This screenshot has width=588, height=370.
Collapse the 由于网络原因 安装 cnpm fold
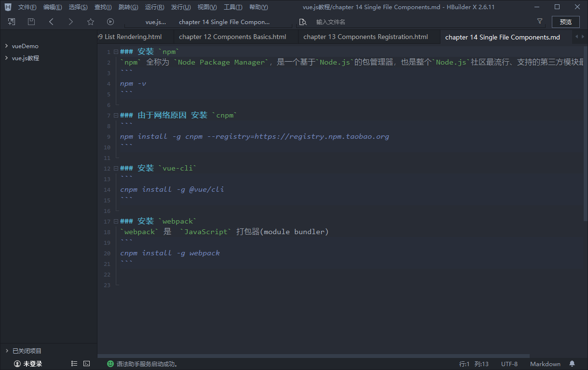point(115,115)
